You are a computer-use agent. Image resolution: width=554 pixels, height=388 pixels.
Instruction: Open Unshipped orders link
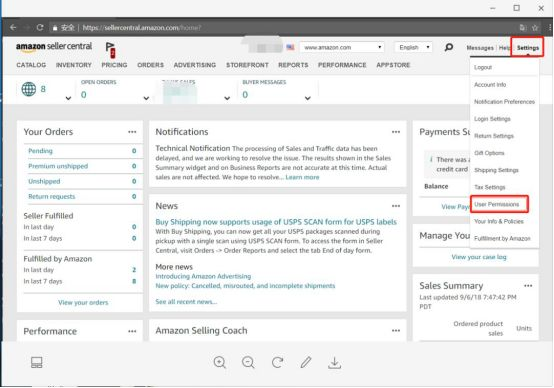(44, 181)
